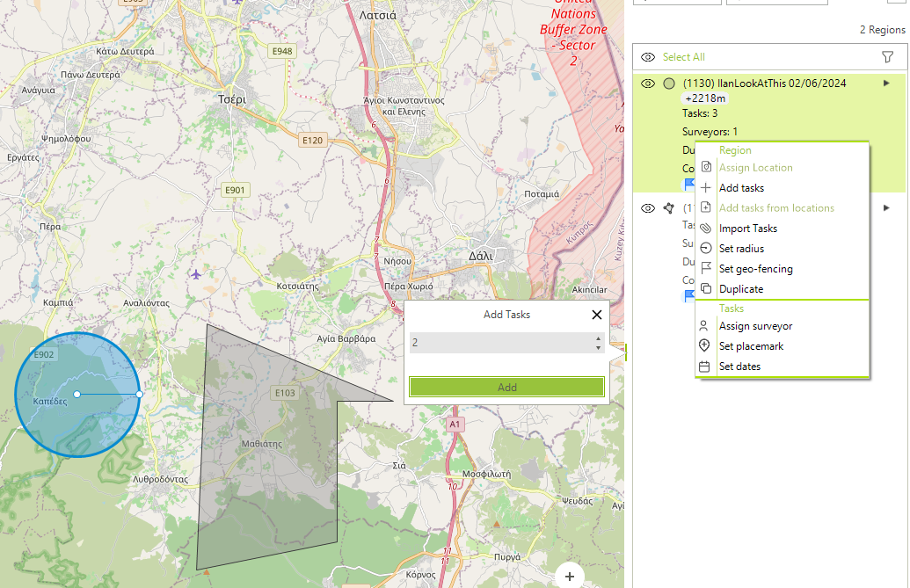Toggle visibility eye next to Select All

pos(648,56)
